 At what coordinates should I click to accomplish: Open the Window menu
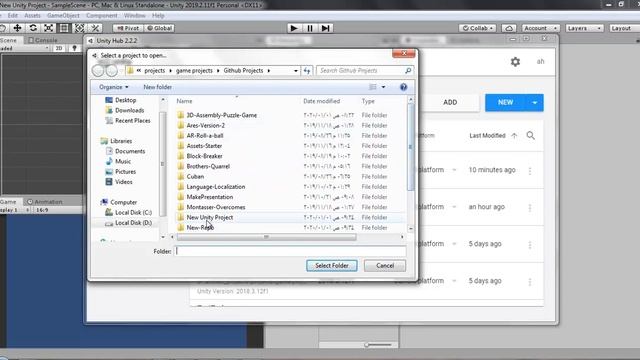[x=134, y=16]
